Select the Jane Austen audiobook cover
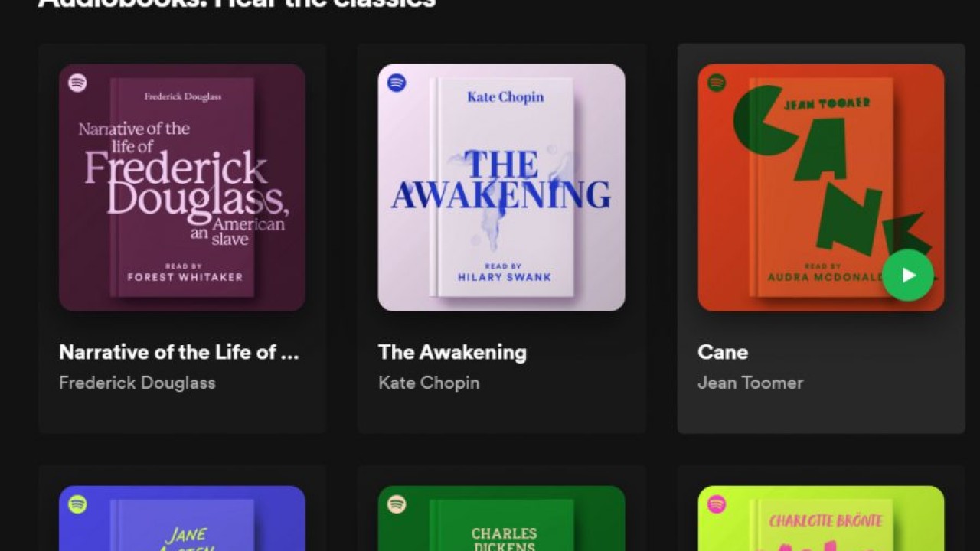 click(182, 518)
